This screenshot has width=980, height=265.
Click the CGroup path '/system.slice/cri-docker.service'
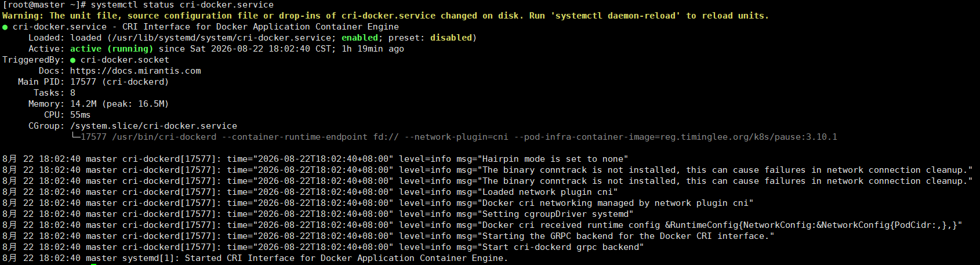(x=154, y=126)
